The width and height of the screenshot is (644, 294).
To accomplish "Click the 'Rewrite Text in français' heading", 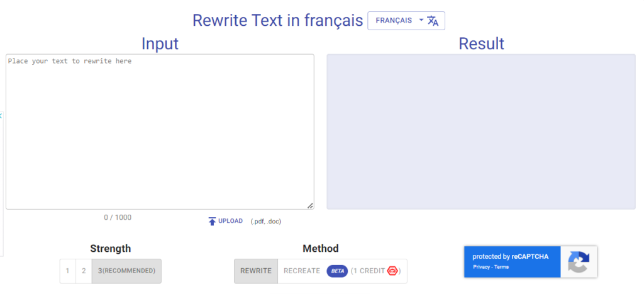I will coord(277,21).
